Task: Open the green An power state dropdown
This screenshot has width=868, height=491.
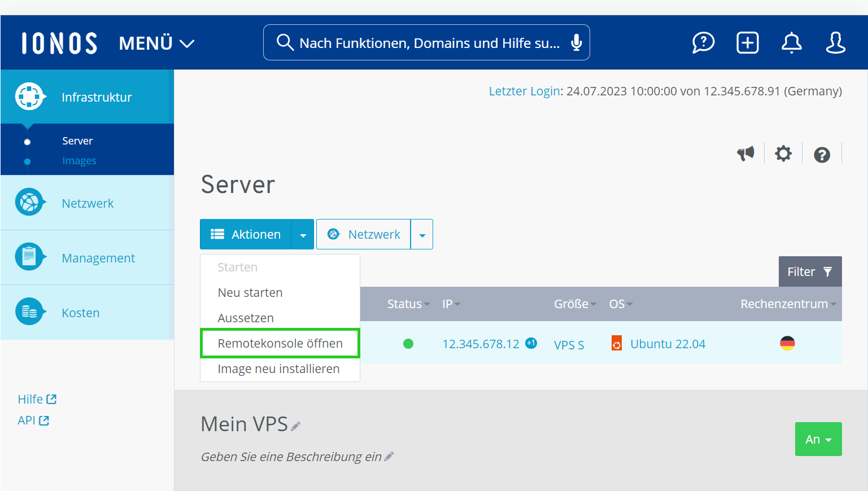Action: 818,439
